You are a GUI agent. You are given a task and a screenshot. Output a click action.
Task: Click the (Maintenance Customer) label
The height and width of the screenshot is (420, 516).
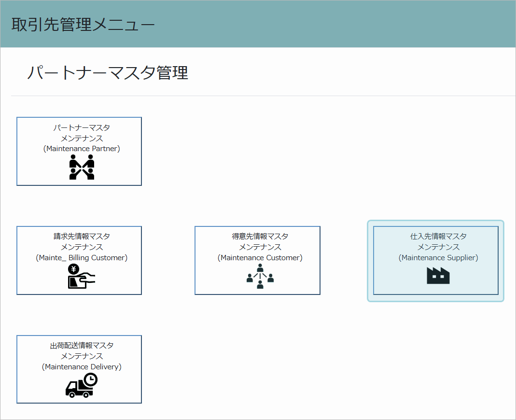pyautogui.click(x=260, y=258)
